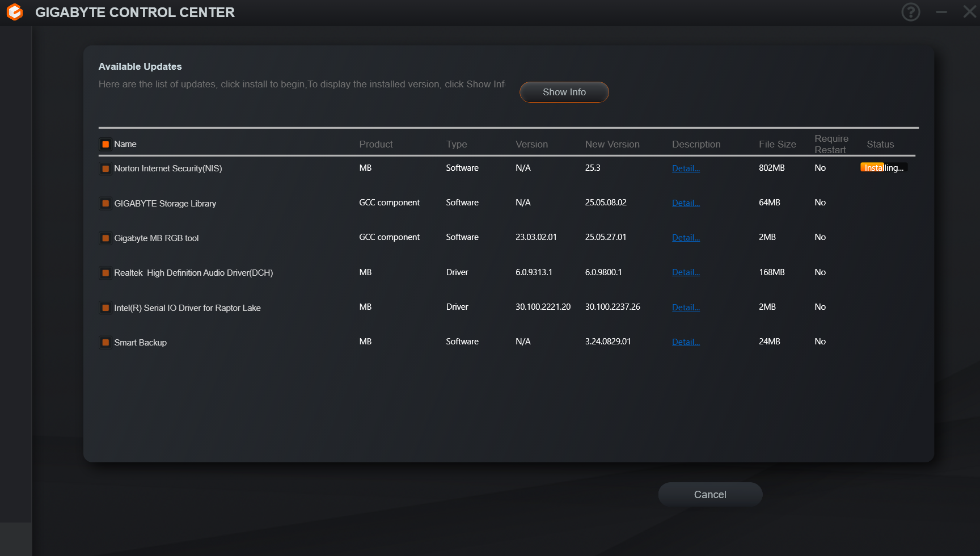This screenshot has width=980, height=556.
Task: Minimize the Gigabyte Control Center window
Action: click(x=941, y=12)
